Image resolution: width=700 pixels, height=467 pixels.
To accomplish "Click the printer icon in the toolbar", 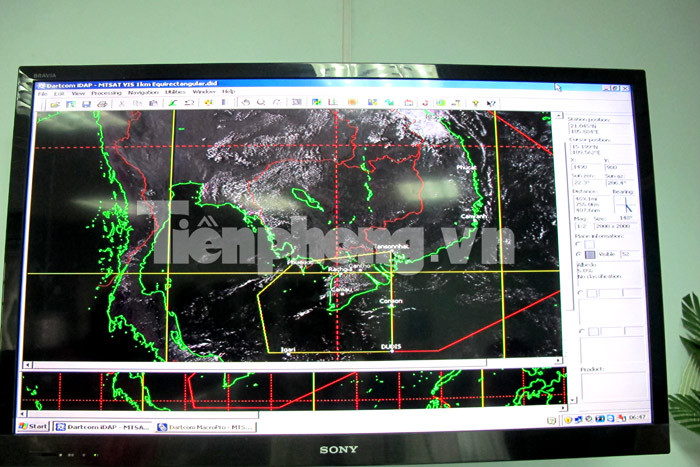I will (102, 103).
